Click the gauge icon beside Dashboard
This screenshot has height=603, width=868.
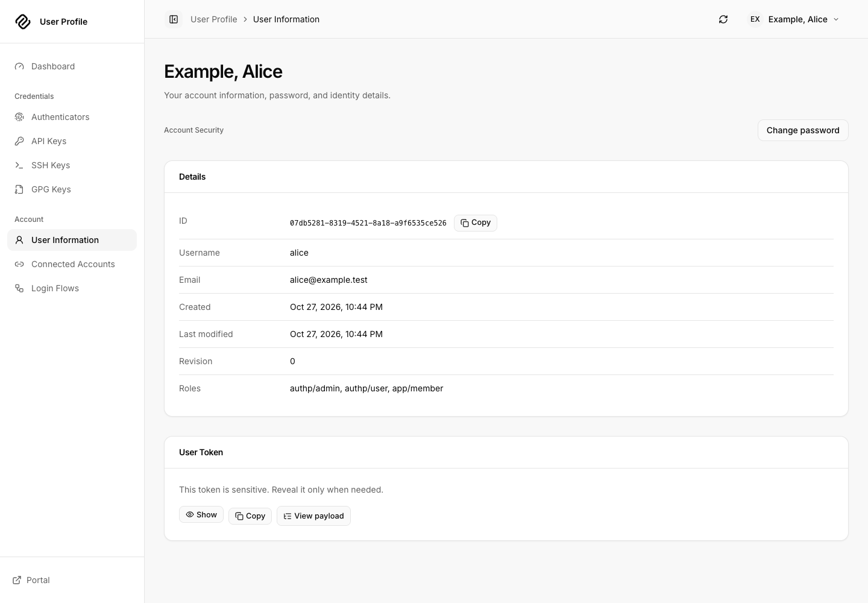[x=19, y=66]
